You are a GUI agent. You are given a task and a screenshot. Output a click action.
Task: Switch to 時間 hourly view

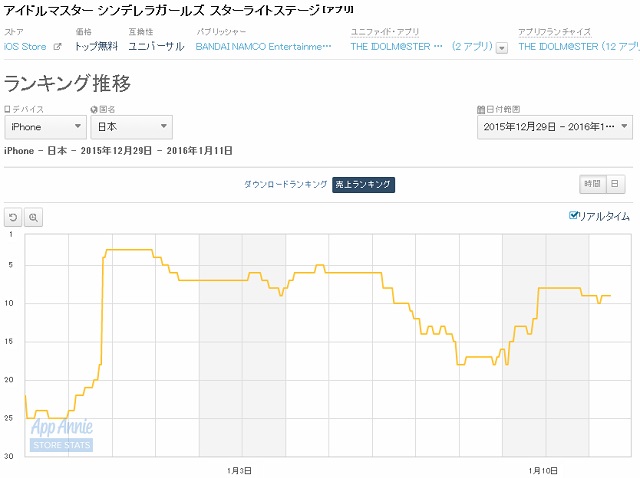pyautogui.click(x=592, y=184)
